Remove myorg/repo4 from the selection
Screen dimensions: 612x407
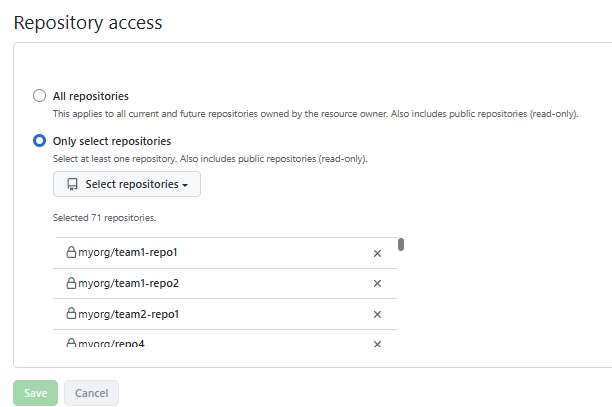[377, 344]
